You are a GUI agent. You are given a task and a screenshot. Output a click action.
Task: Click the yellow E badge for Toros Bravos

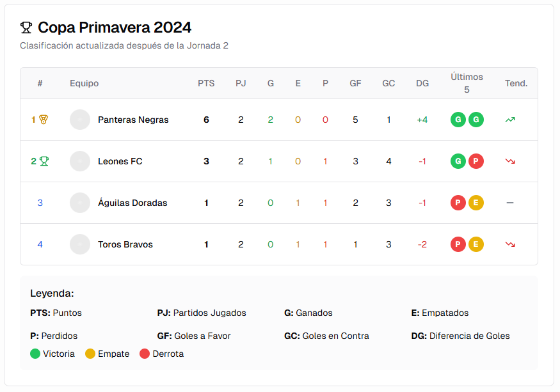[x=476, y=244]
